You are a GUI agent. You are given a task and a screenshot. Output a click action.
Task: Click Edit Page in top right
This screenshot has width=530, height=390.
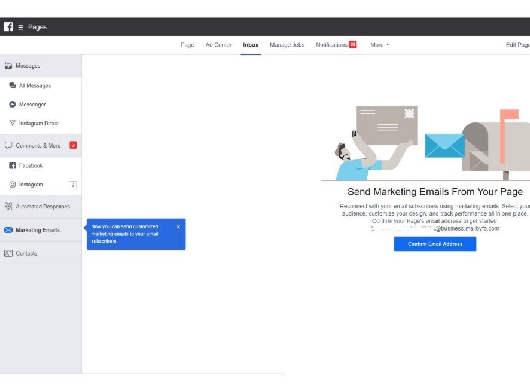point(517,45)
